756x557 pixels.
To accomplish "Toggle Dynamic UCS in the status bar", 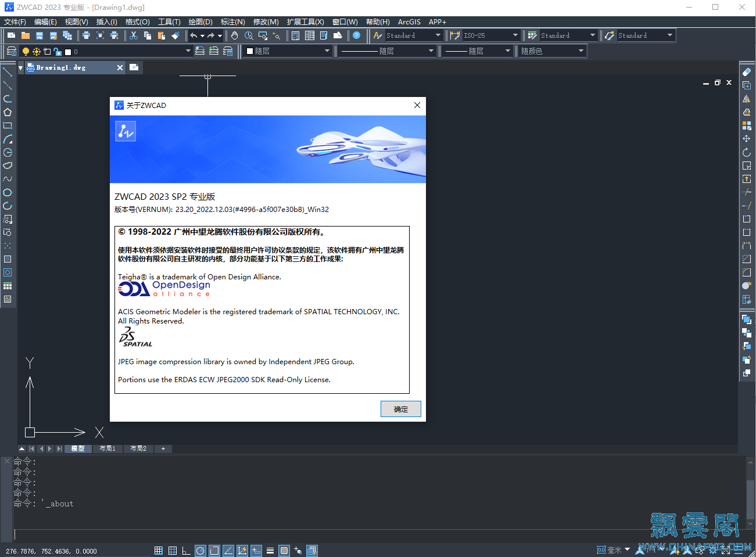I will pos(242,551).
